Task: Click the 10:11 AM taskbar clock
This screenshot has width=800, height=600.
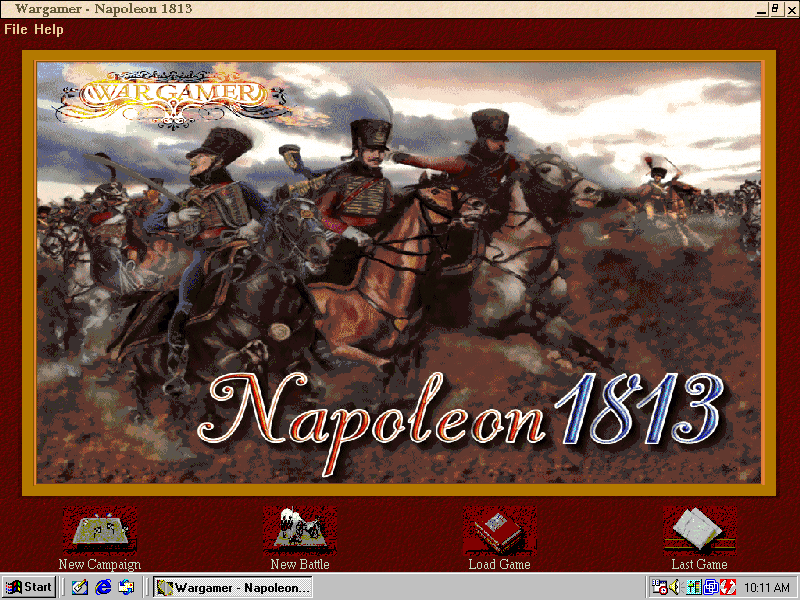Action: coord(767,588)
